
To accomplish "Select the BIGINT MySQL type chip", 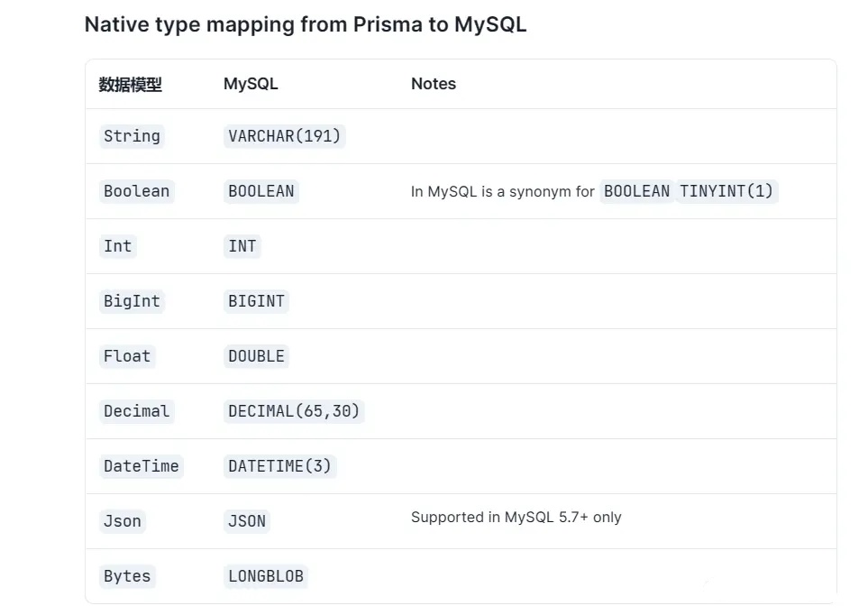I will pyautogui.click(x=256, y=301).
